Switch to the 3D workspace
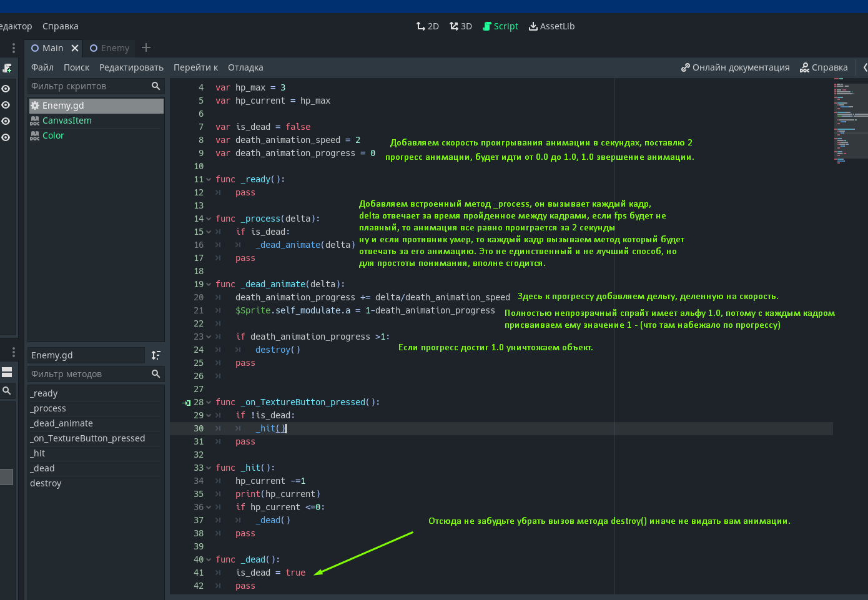 [461, 26]
